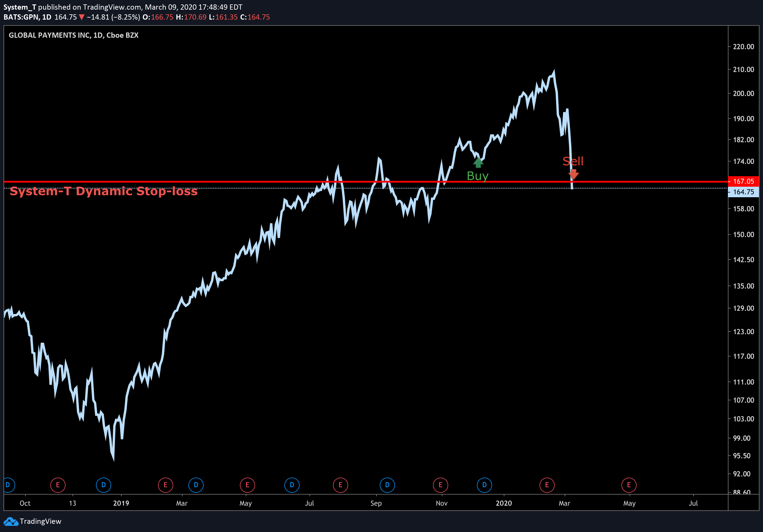Click the red 'Sell' text label
This screenshot has height=532, width=763.
coord(573,161)
